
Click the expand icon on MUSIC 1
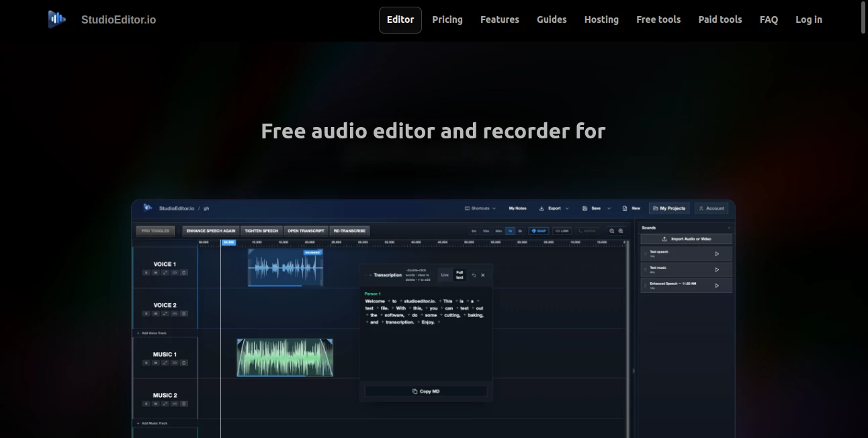[165, 363]
